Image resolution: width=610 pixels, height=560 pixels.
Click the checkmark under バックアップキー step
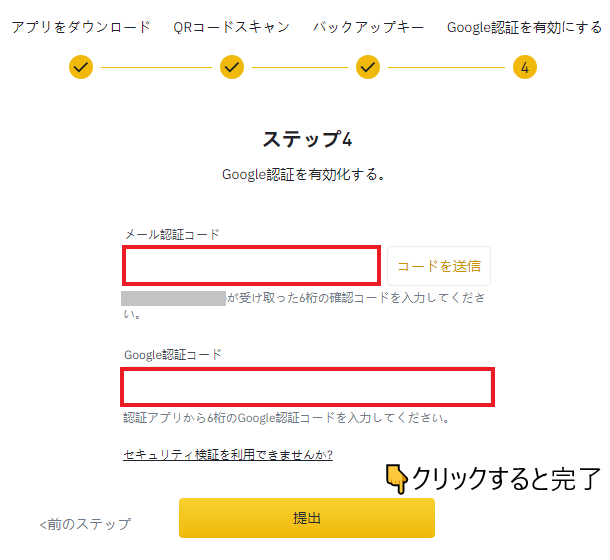pos(368,67)
